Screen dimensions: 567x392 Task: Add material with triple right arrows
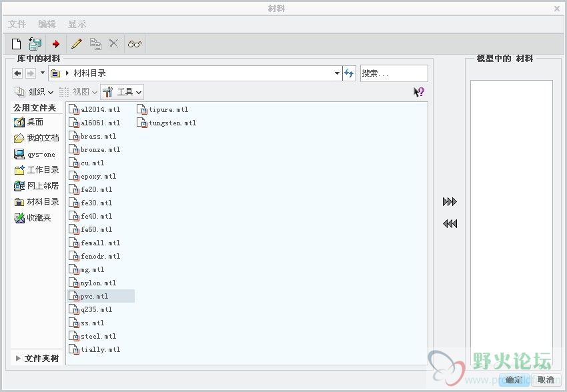(x=450, y=201)
